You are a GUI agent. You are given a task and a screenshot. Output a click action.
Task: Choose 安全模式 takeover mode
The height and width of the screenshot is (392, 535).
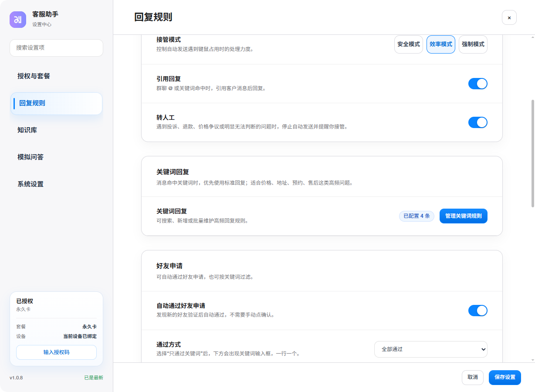409,44
